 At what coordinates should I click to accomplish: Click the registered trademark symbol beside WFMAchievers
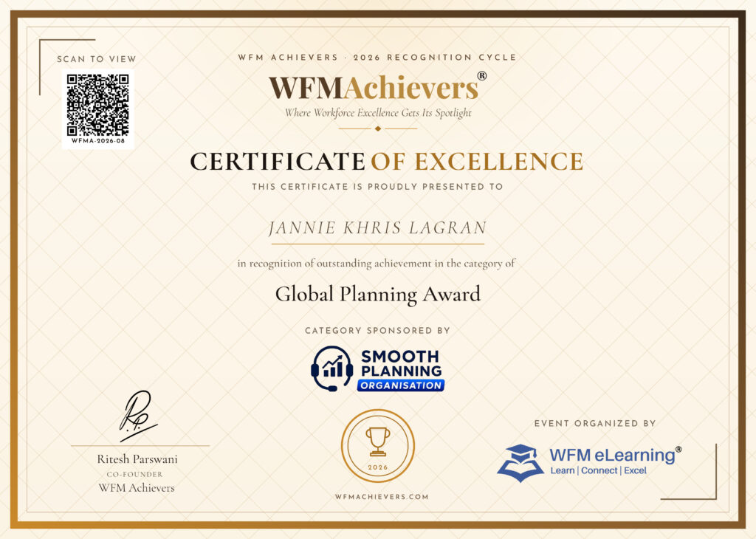coord(481,76)
